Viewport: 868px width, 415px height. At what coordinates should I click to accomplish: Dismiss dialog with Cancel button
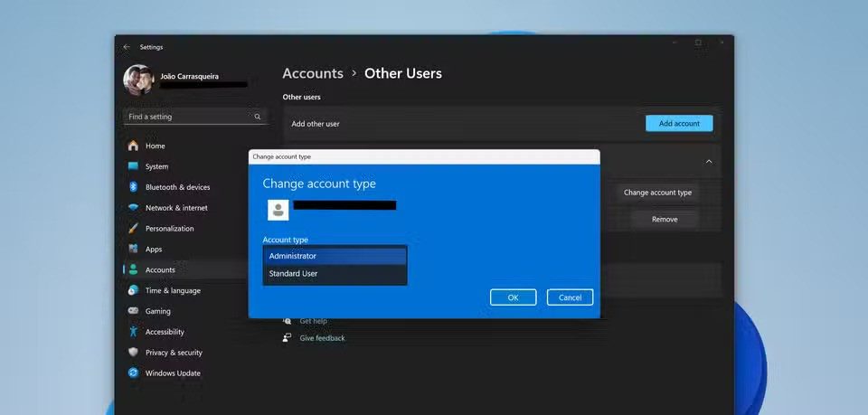[570, 297]
